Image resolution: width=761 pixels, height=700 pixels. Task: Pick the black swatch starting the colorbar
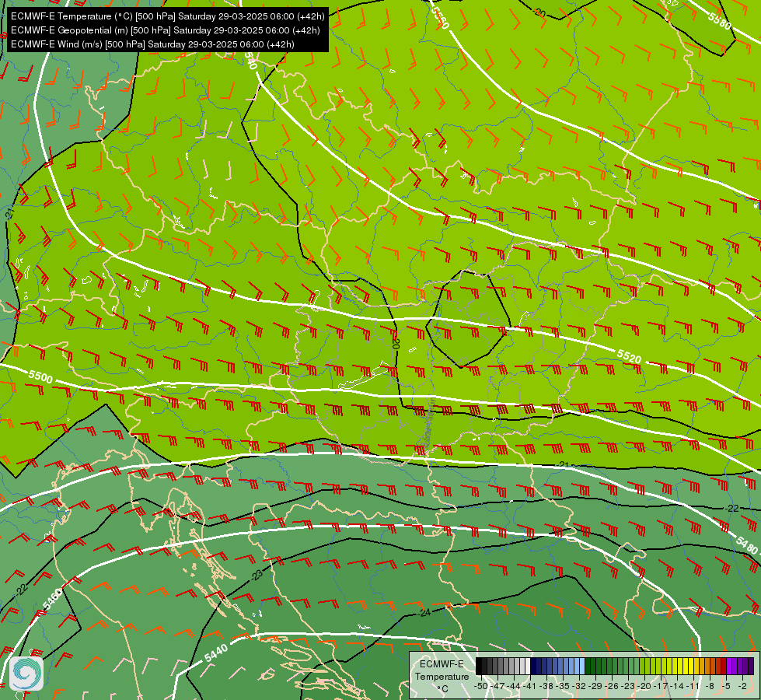pos(479,666)
